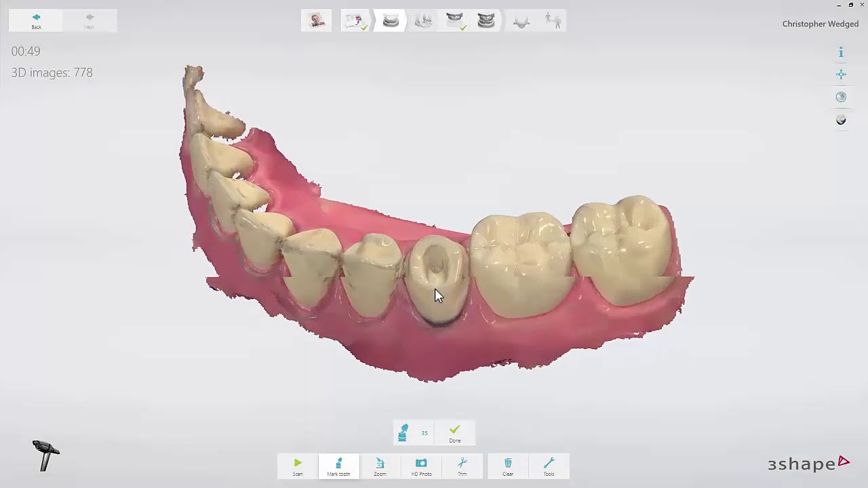Click the greyed Next arrow button
This screenshot has width=868, height=488.
tap(90, 21)
